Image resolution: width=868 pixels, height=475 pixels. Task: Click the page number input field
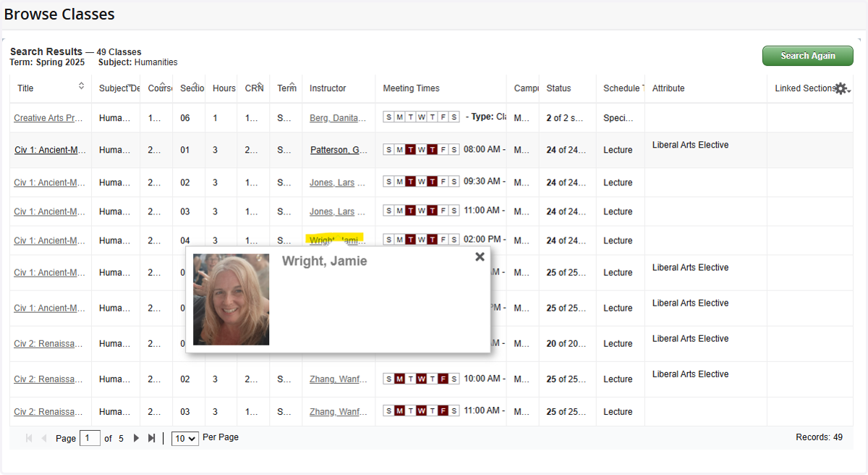pos(90,438)
